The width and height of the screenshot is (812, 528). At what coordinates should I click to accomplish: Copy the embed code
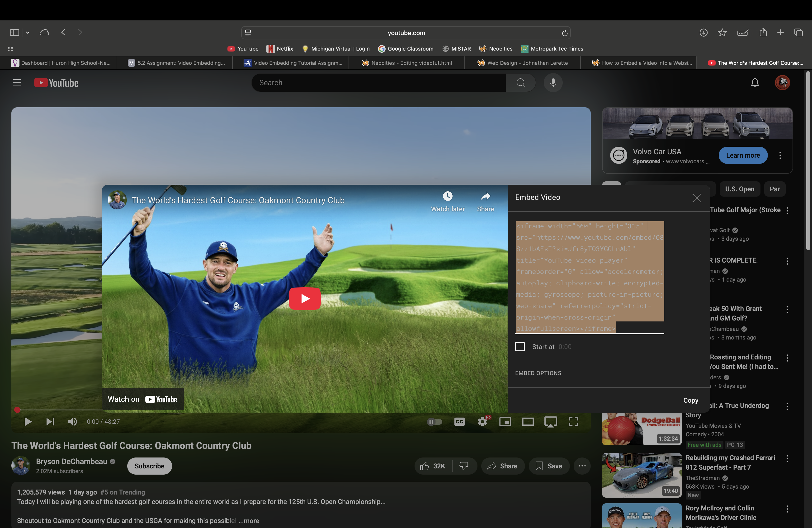[x=690, y=400]
